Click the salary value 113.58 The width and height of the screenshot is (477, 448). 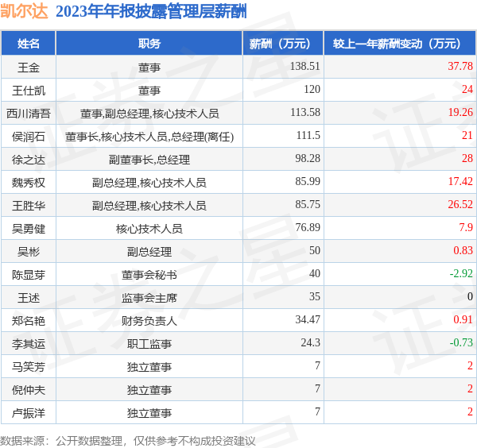pos(305,112)
